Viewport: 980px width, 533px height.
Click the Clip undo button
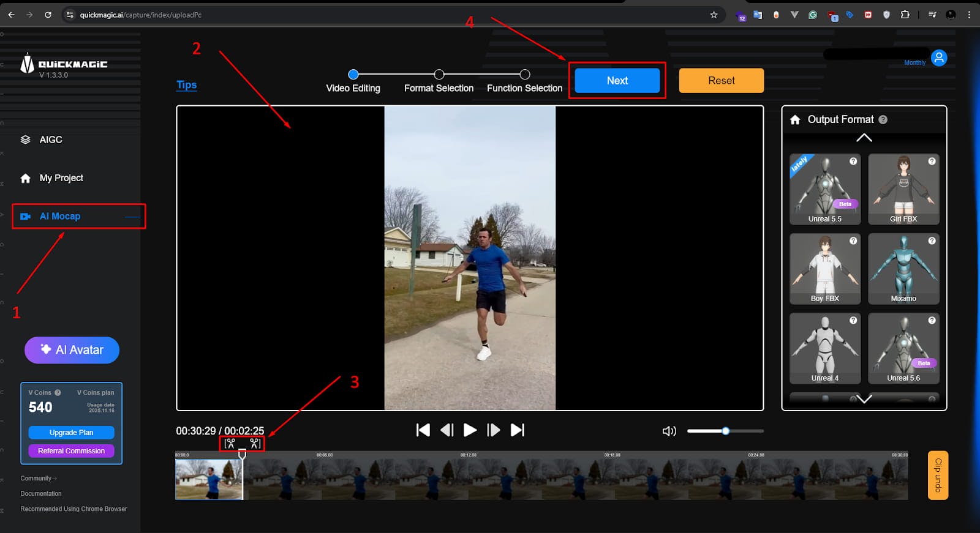click(938, 475)
